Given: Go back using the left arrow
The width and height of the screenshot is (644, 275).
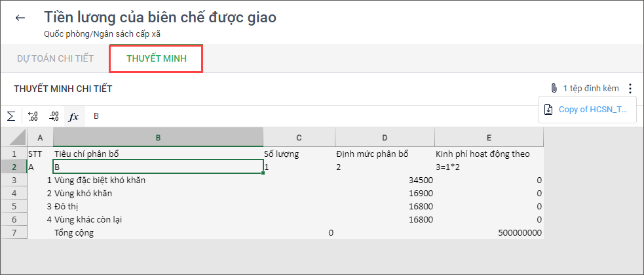Looking at the screenshot, I should click(20, 18).
